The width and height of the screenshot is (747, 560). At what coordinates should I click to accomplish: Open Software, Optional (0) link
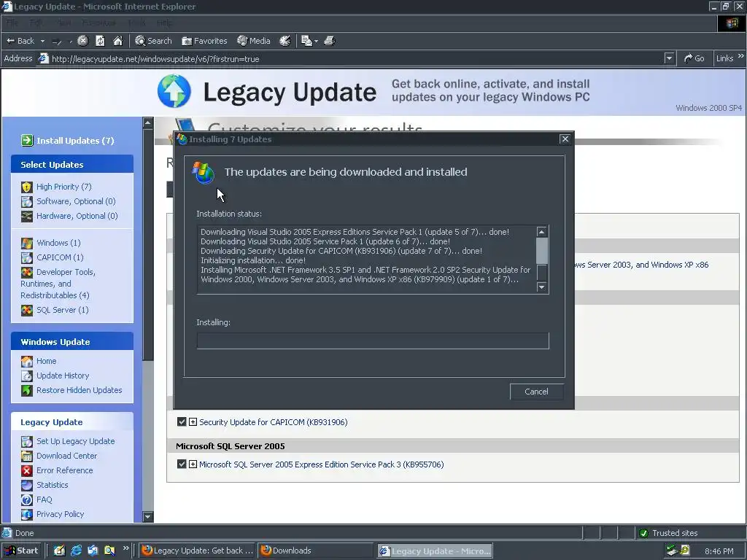(76, 201)
